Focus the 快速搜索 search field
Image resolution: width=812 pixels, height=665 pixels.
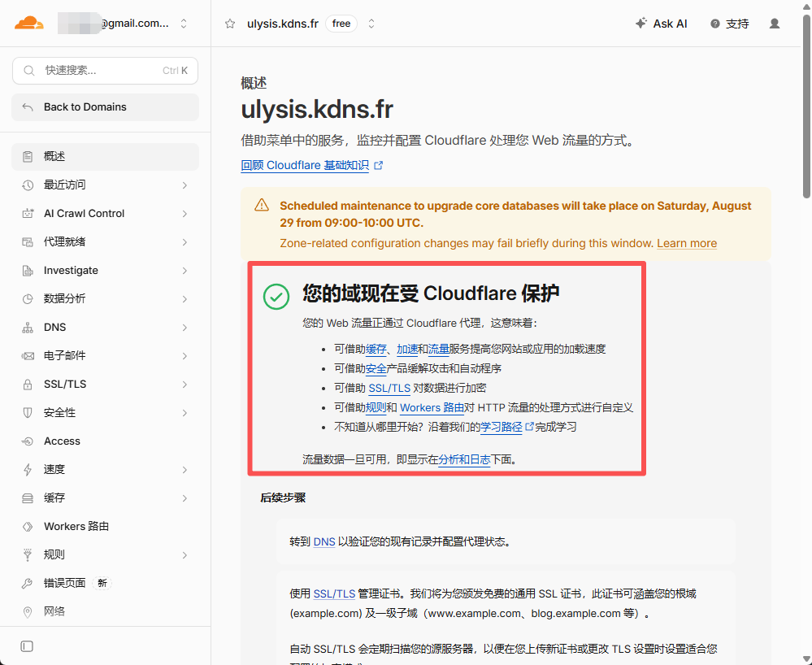(x=105, y=71)
